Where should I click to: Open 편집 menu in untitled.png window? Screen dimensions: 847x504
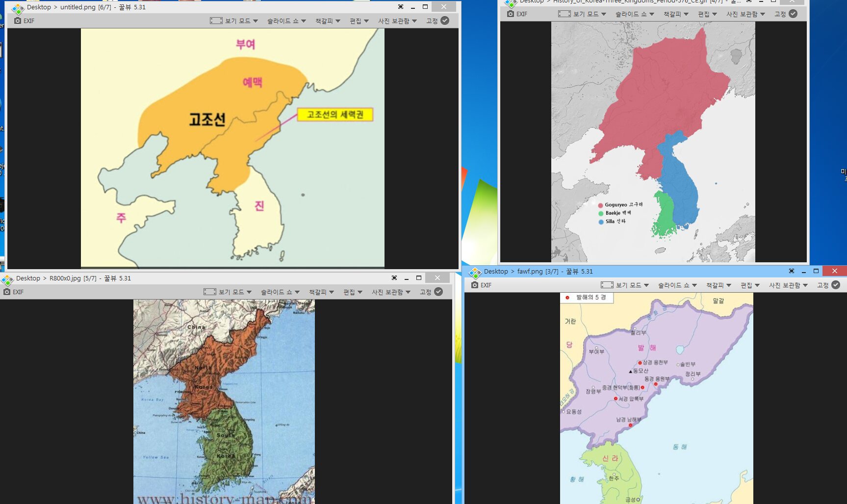pyautogui.click(x=359, y=21)
